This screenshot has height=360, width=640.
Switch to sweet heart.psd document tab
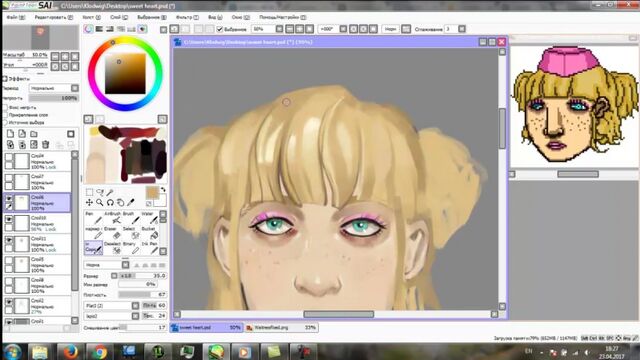pyautogui.click(x=206, y=328)
